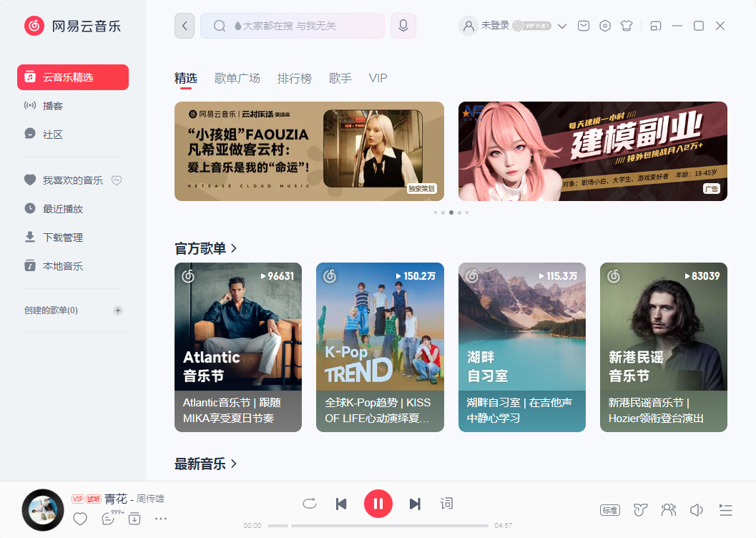Image resolution: width=756 pixels, height=538 pixels.
Task: Seek within the song progress bar
Action: [378, 526]
